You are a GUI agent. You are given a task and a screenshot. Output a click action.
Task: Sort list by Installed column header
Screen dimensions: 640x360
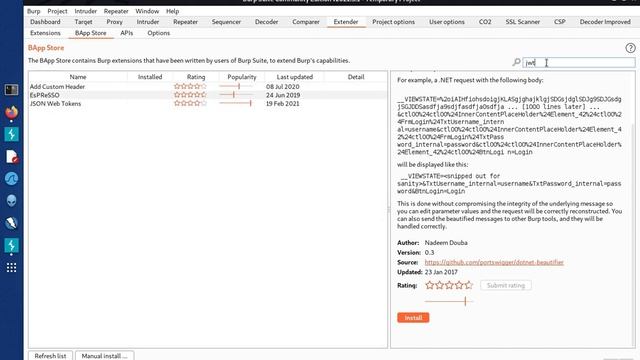(x=150, y=77)
